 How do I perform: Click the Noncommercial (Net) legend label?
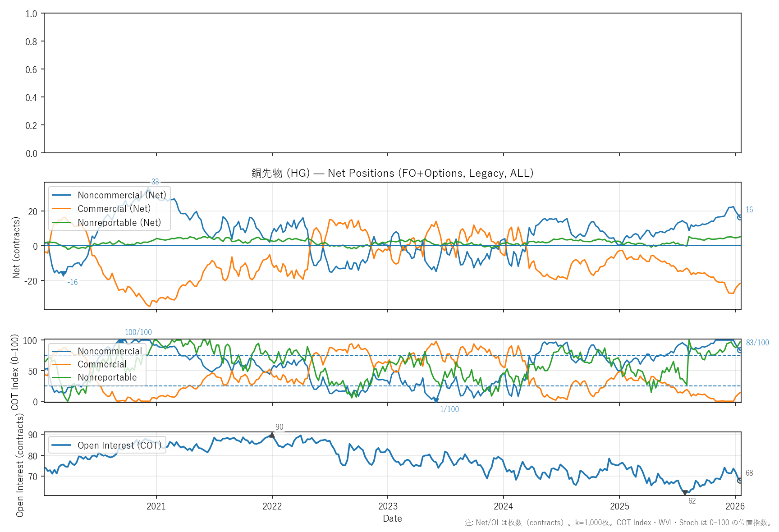(122, 195)
